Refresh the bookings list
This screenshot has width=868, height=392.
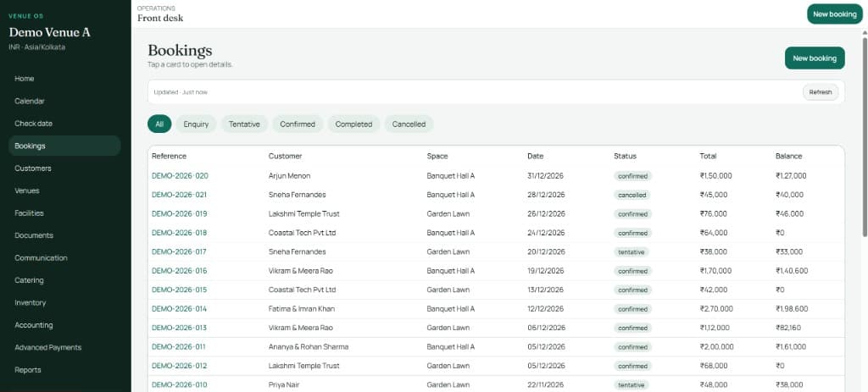tap(821, 92)
